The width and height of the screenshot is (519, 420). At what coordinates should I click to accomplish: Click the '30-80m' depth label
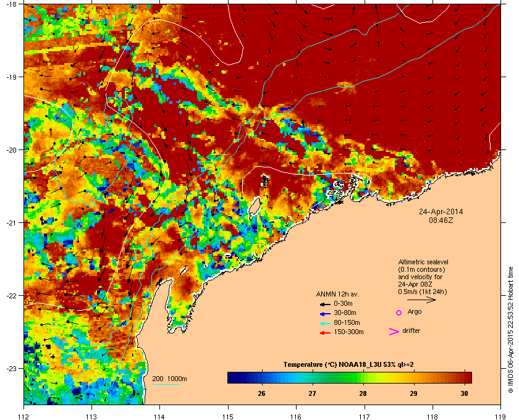[x=345, y=313]
